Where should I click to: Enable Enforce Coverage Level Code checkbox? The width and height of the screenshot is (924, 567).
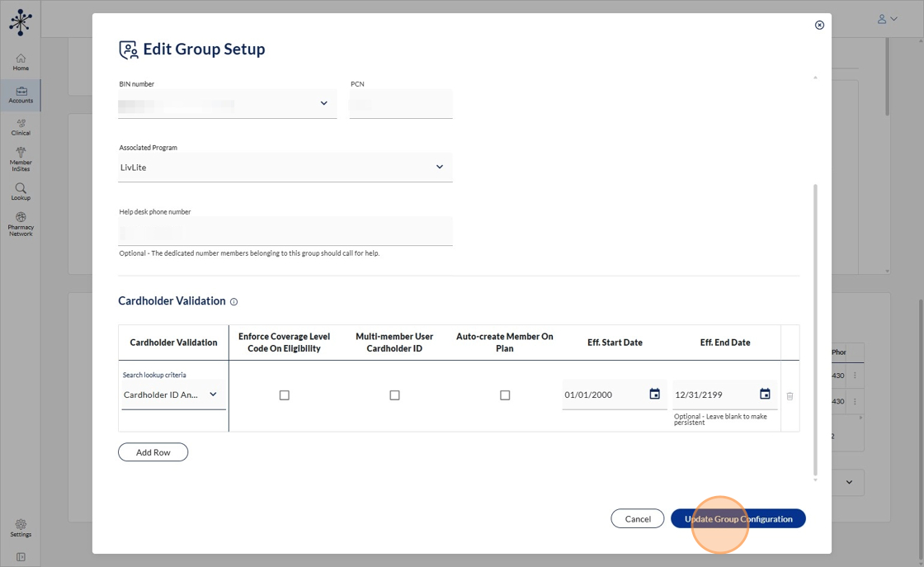(x=285, y=395)
